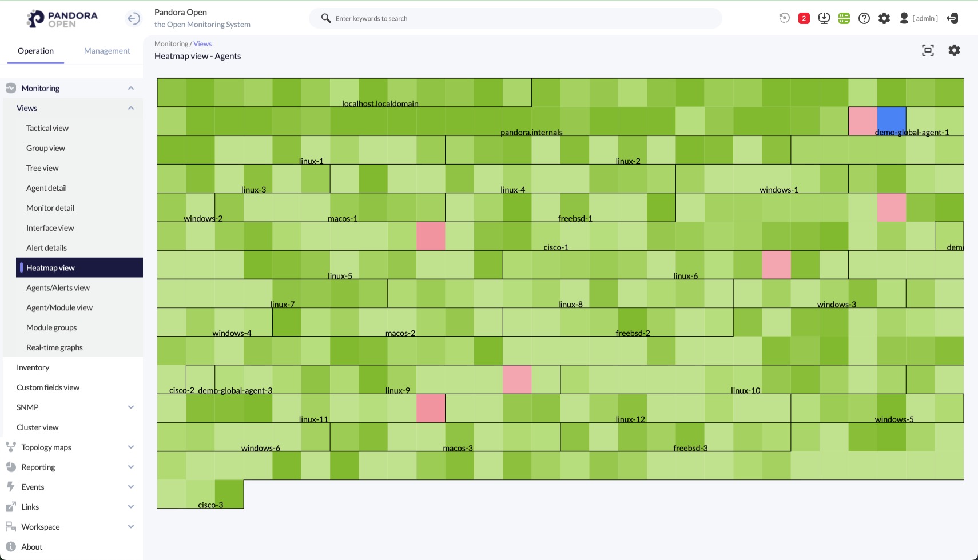Image resolution: width=978 pixels, height=560 pixels.
Task: Open the red notifications badge showing 2
Action: [x=804, y=18]
